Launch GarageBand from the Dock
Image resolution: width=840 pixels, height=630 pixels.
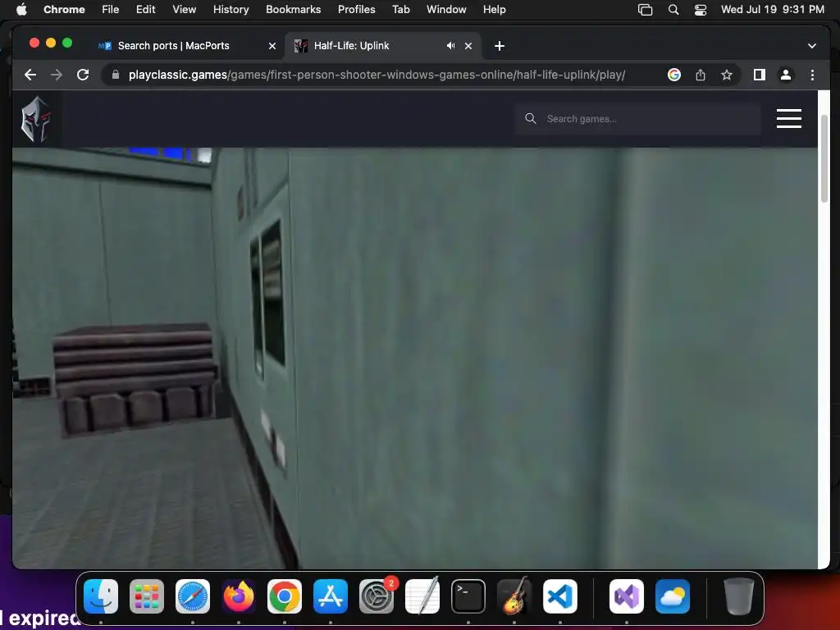(x=514, y=596)
